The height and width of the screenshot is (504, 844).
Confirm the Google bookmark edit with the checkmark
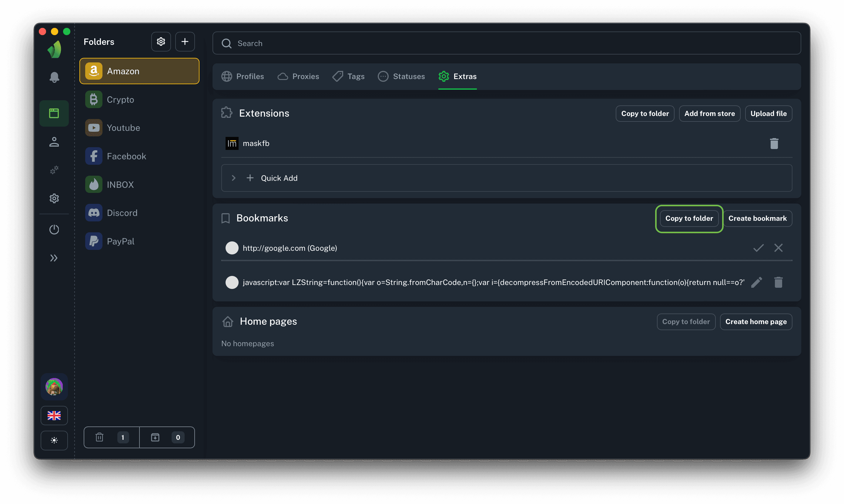pos(758,248)
